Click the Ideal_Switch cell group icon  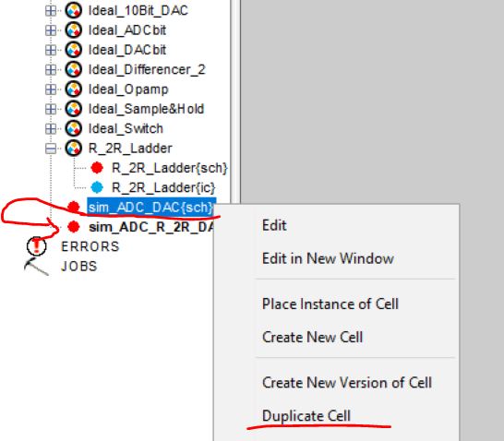pos(73,128)
